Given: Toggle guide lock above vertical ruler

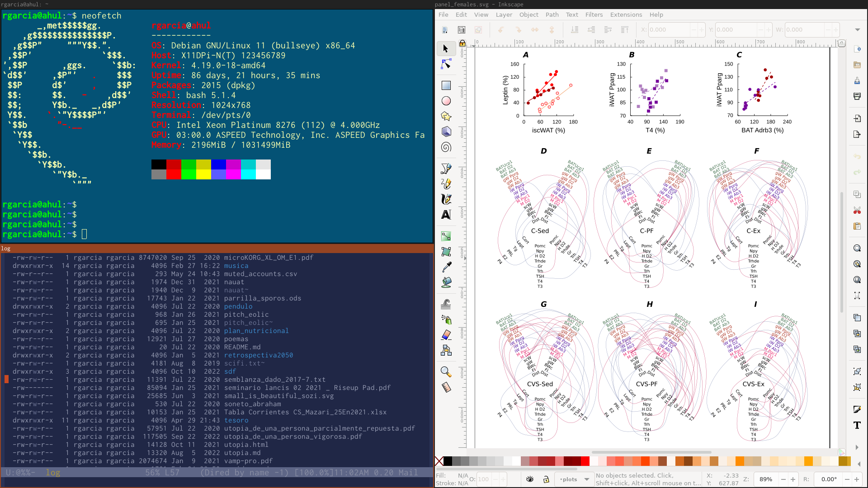Looking at the screenshot, I should point(462,43).
